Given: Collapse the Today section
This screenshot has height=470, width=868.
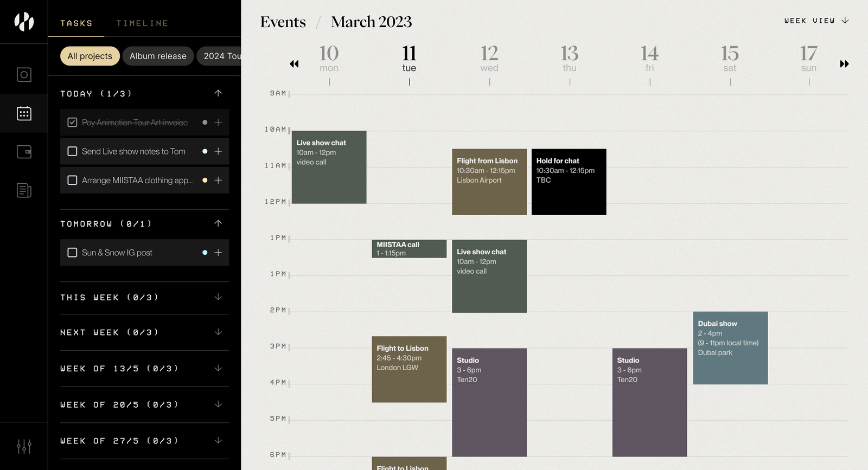Looking at the screenshot, I should click(x=218, y=93).
